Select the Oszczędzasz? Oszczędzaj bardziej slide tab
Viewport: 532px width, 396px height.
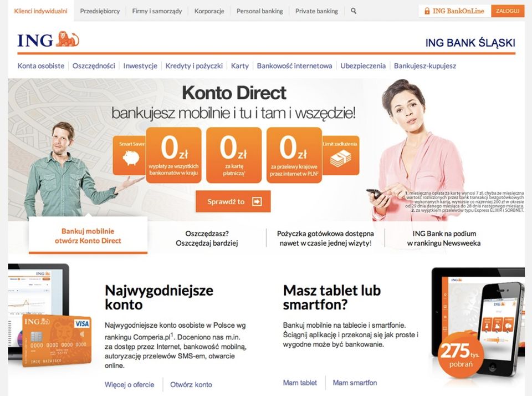coord(207,238)
